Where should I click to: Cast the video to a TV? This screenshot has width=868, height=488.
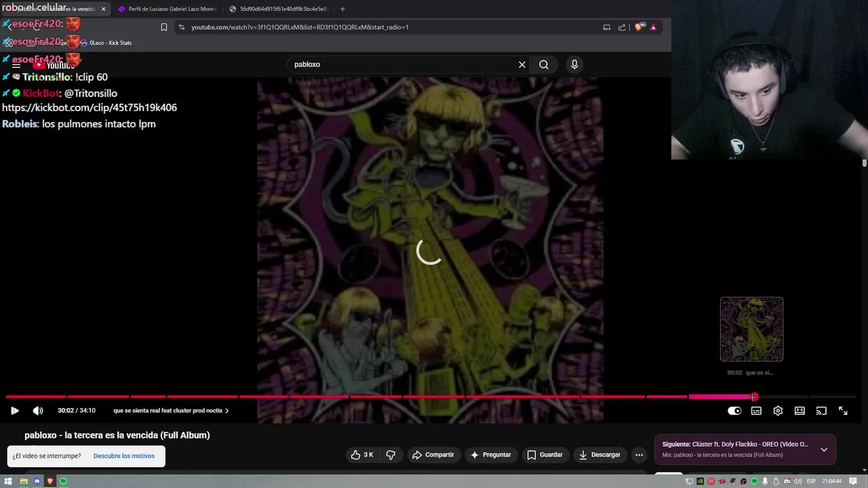pos(821,411)
